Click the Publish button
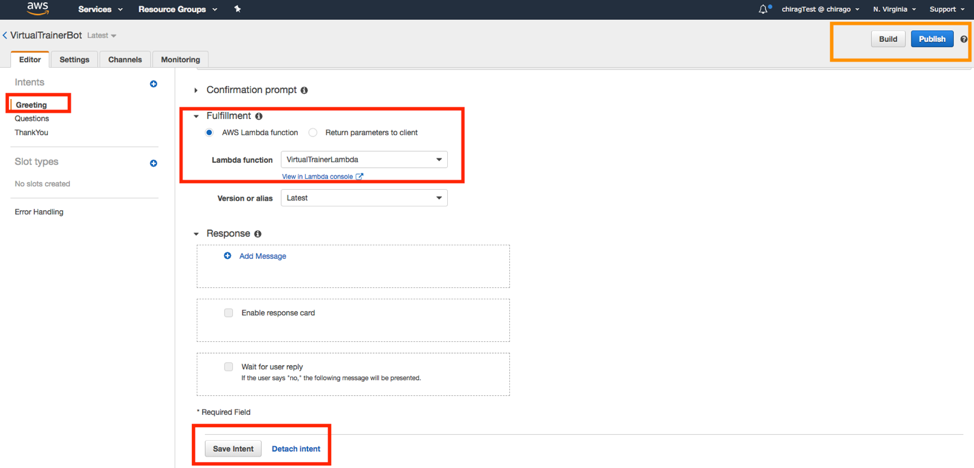Screen dimensions: 974x468 point(932,39)
